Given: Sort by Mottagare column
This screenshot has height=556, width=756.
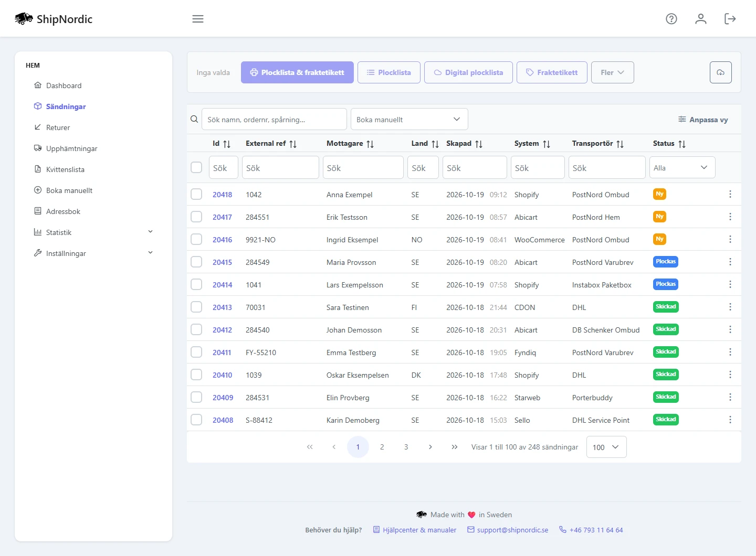Looking at the screenshot, I should click(370, 144).
